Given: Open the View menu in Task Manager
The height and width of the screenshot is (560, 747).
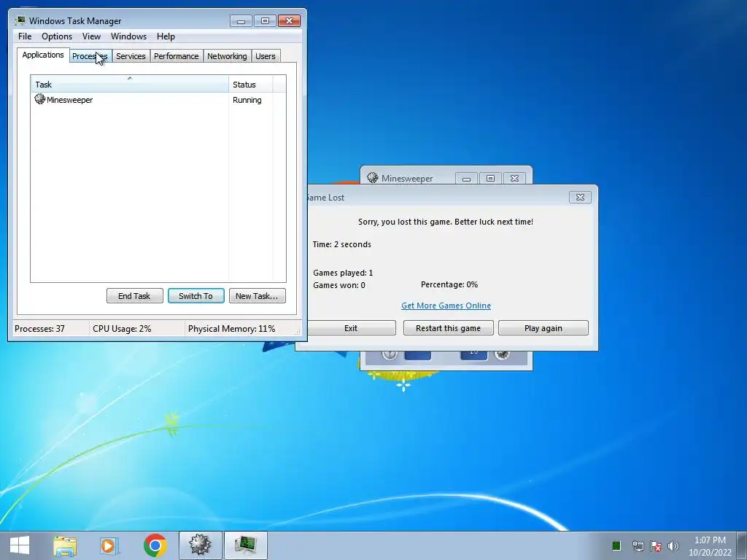Looking at the screenshot, I should [91, 36].
